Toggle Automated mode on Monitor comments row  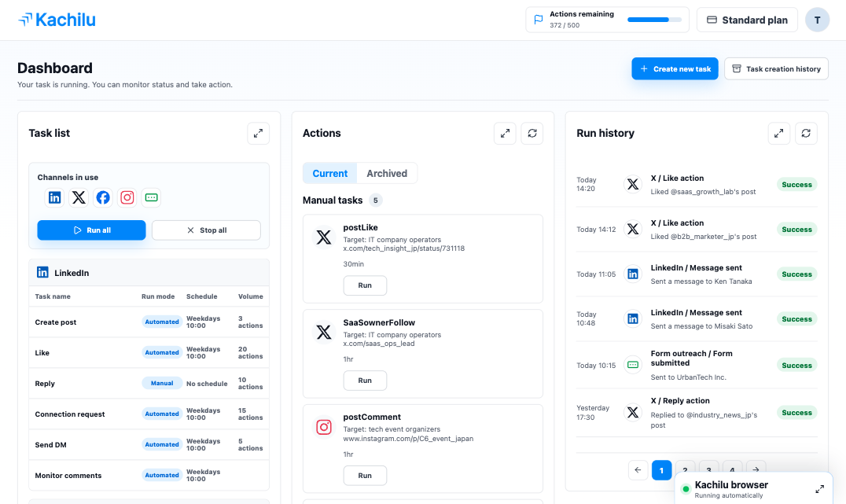tap(162, 476)
